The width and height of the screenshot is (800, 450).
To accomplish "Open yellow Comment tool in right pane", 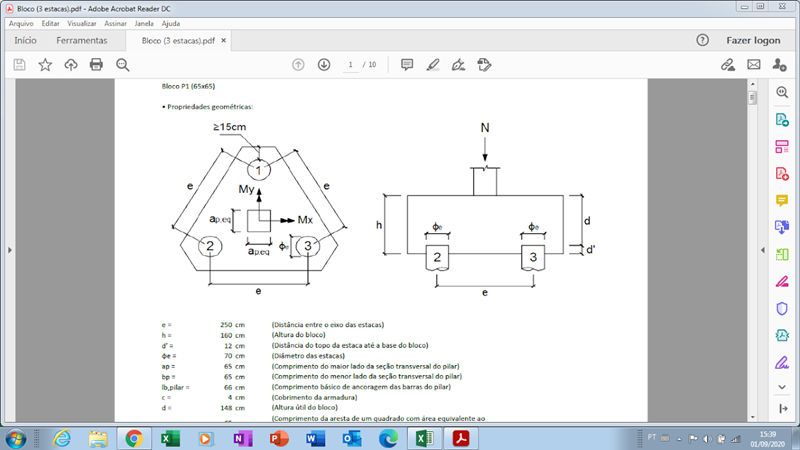I will (782, 201).
